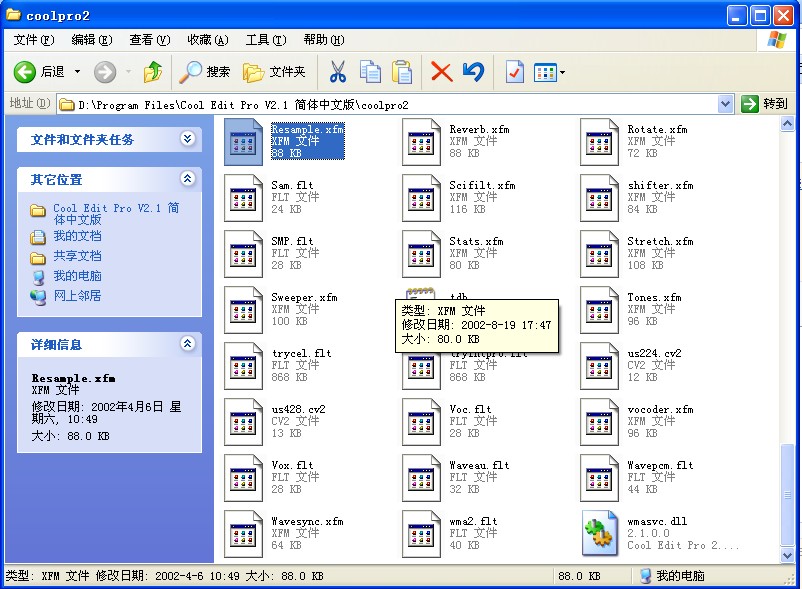Open Cool Edit Pro V2.1 简体中文版 link
Image resolution: width=802 pixels, height=589 pixels.
pos(116,214)
